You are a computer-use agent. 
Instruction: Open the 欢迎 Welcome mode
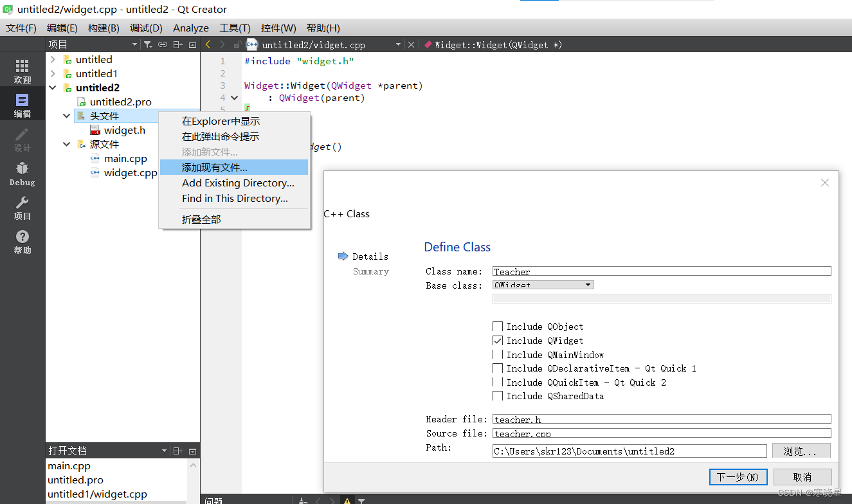click(x=23, y=71)
